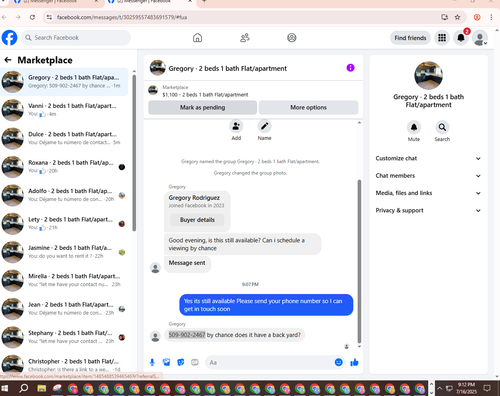The image size is (500, 396).
Task: Open Adolfo conversation in list
Action: click(x=64, y=195)
